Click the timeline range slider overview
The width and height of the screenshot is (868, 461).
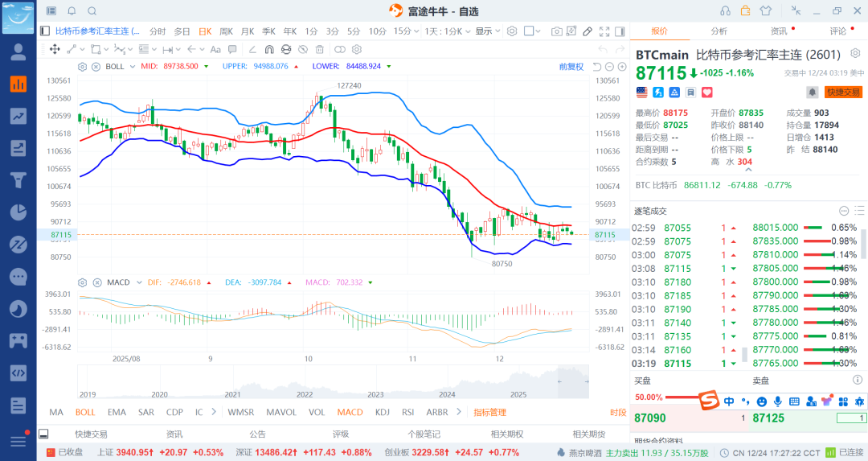click(334, 381)
